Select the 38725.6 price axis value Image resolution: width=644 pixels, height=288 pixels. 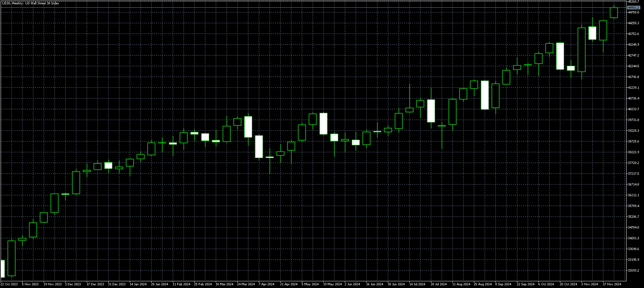(x=634, y=141)
